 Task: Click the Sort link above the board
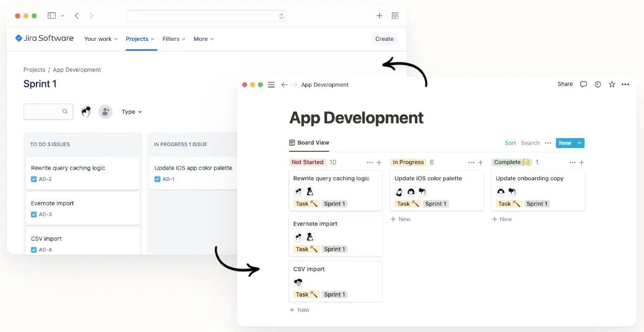pos(510,143)
